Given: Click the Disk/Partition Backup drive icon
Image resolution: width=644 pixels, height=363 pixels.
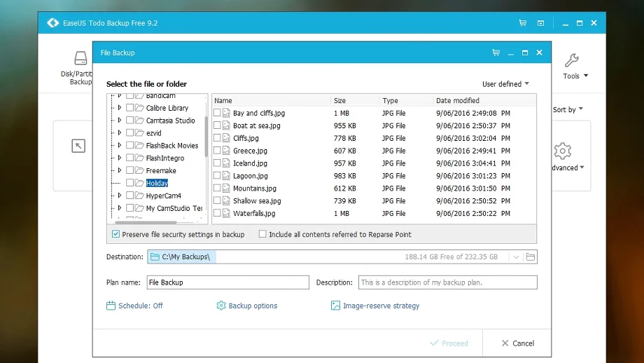Looking at the screenshot, I should tap(80, 58).
